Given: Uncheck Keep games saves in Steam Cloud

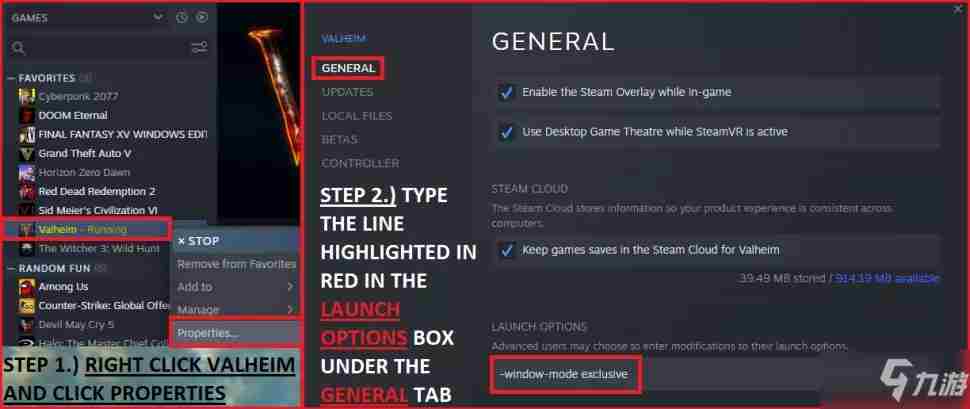Looking at the screenshot, I should pos(507,251).
